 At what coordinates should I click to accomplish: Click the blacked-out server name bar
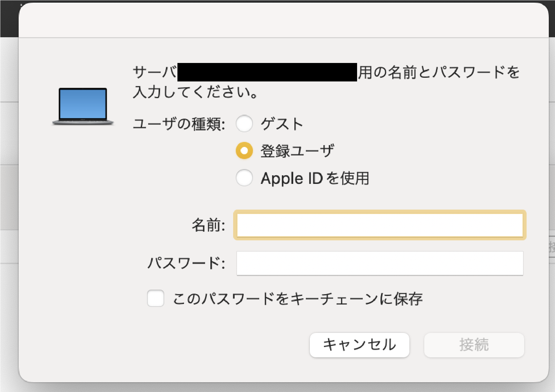click(x=267, y=72)
